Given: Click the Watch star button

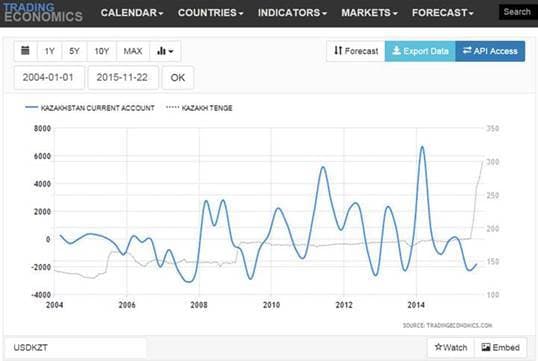Looking at the screenshot, I should click(451, 348).
